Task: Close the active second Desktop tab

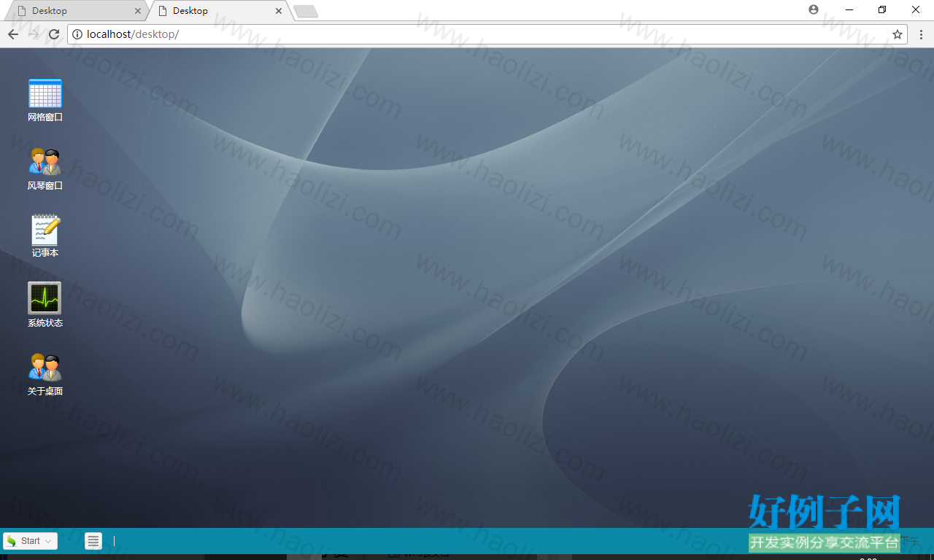Action: (x=279, y=11)
